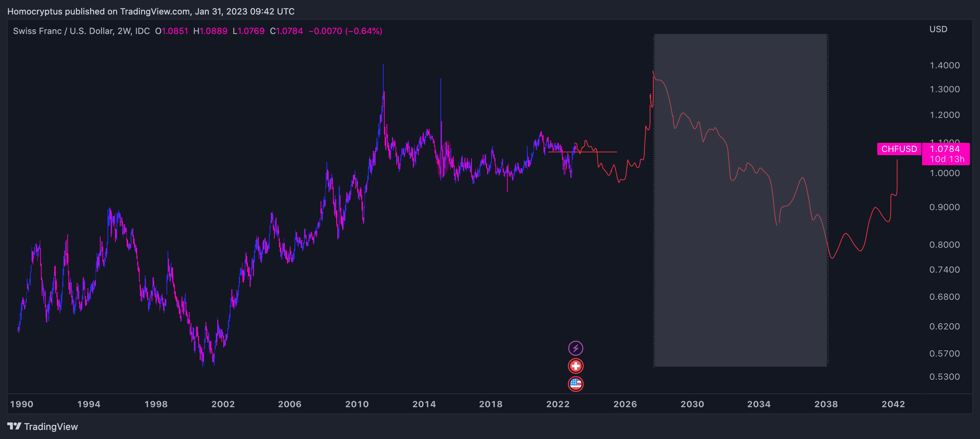The image size is (980, 439).
Task: Click the 2038 time axis label
Action: pos(826,404)
